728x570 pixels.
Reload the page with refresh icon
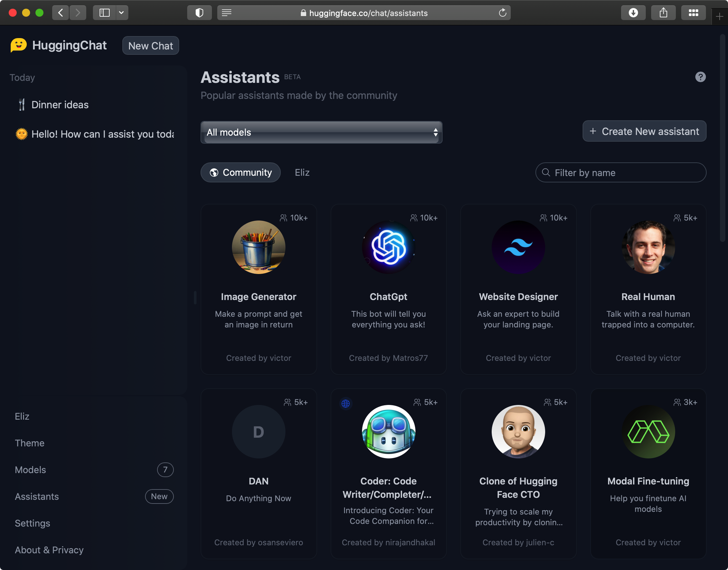click(502, 13)
